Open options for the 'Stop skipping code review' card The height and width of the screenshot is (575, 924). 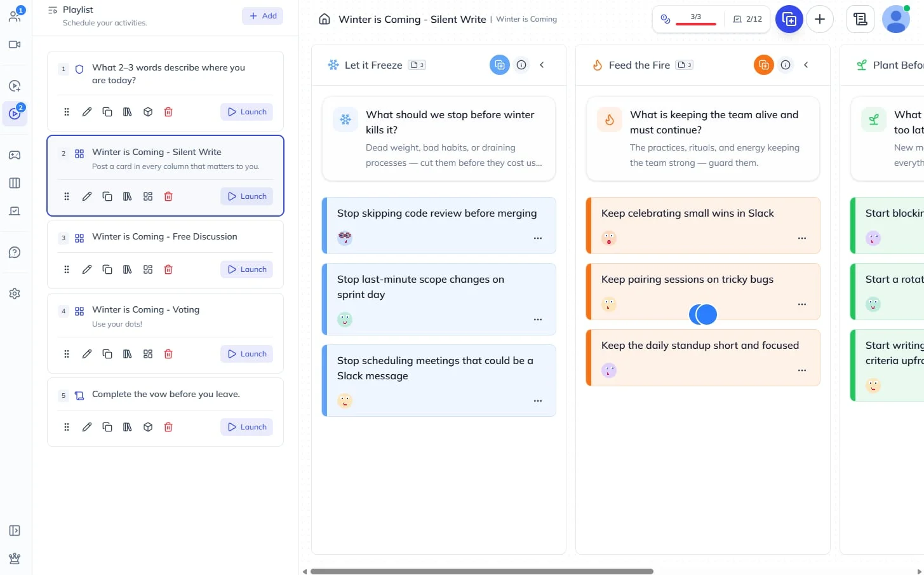coord(538,238)
